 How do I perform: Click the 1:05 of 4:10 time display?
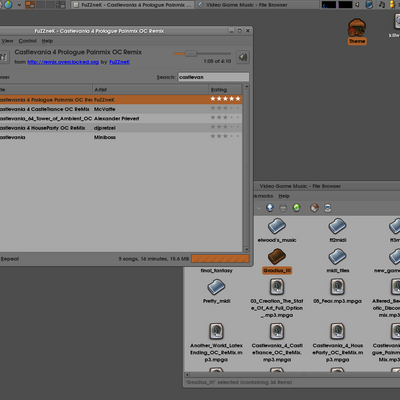coord(217,61)
